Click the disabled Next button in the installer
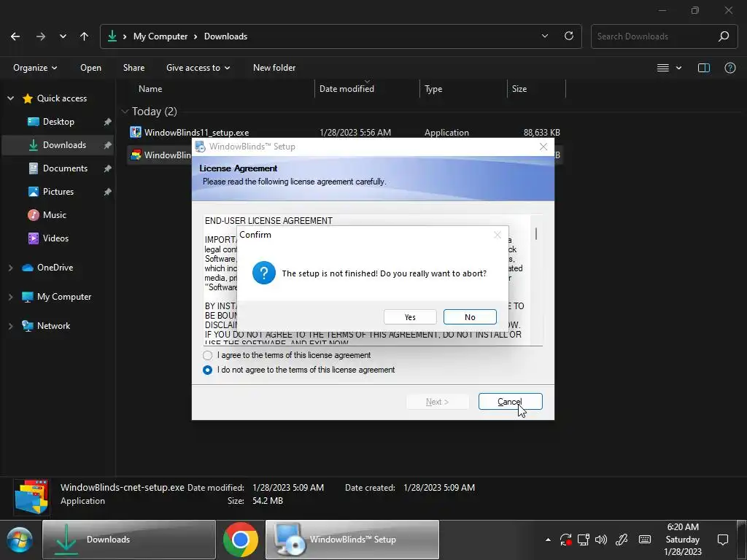747x560 pixels. pos(437,402)
